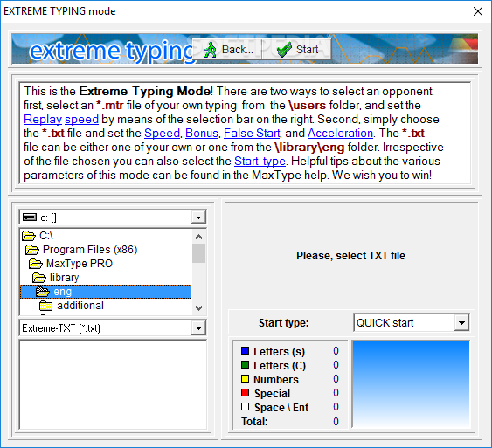Screen dimensions: 492x448
Task: Click the 'Total:' label
Action: (254, 422)
